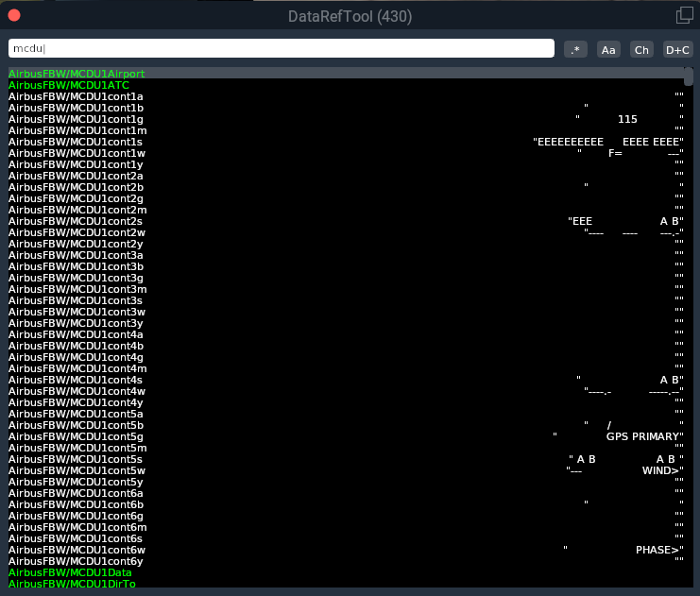Select AirbusFBW/MCDU1cont2a row
The image size is (700, 596).
coord(346,176)
